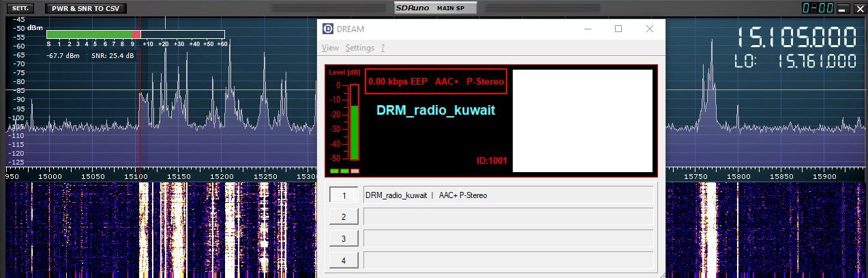The width and height of the screenshot is (868, 278).
Task: Click the DREAM audio level meter bar
Action: point(354,122)
